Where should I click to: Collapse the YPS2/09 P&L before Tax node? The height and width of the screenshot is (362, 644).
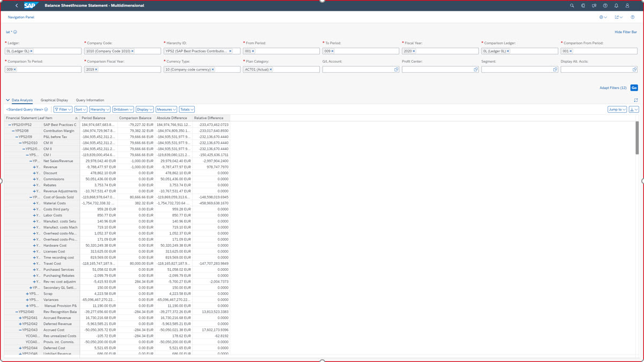tap(17, 137)
